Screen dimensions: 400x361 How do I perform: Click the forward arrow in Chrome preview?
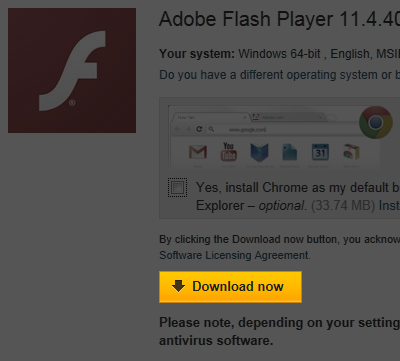click(188, 129)
